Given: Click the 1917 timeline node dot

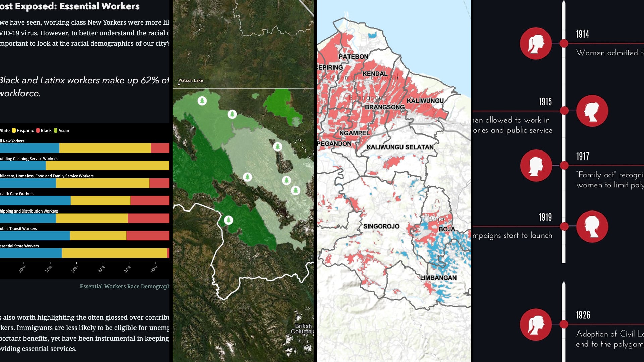Looking at the screenshot, I should [565, 165].
